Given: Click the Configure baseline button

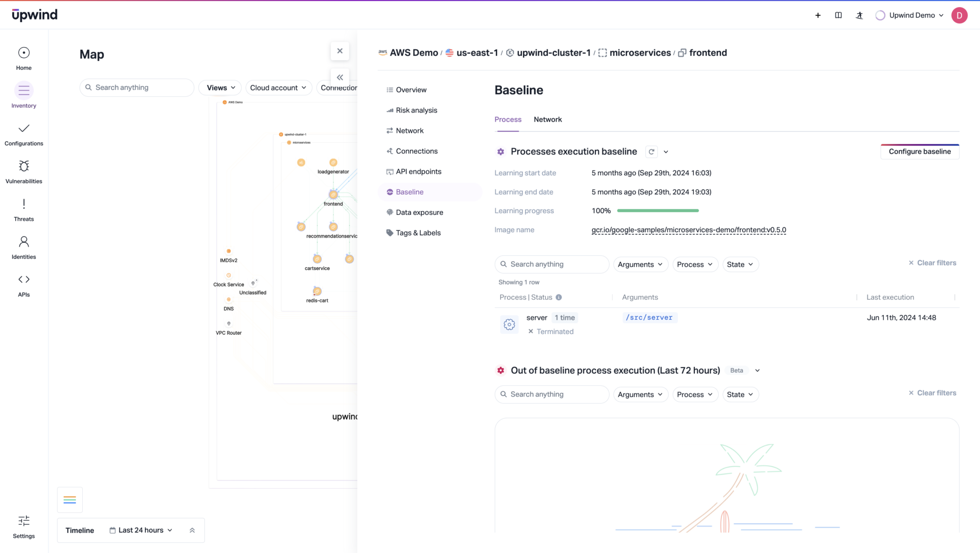Looking at the screenshot, I should pos(919,151).
